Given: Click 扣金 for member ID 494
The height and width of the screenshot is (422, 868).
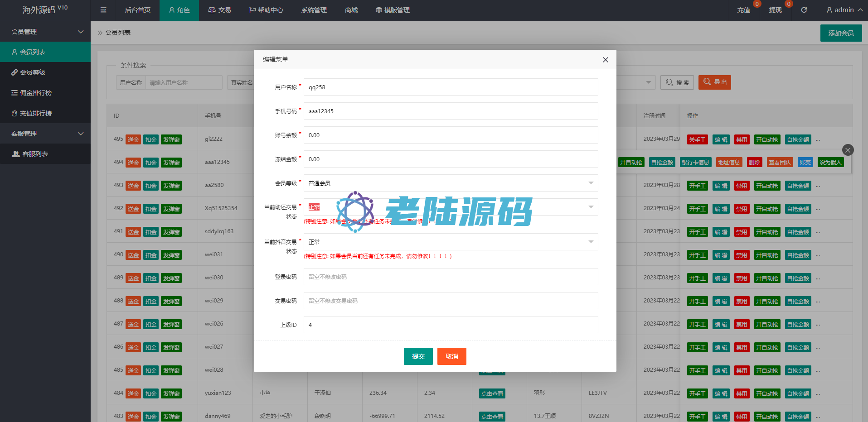Looking at the screenshot, I should (151, 163).
